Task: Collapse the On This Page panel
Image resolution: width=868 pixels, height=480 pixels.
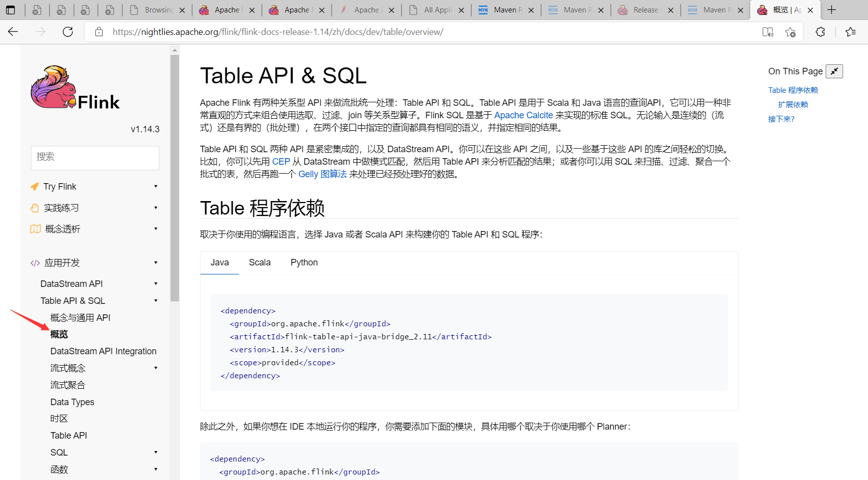Action: pyautogui.click(x=834, y=71)
